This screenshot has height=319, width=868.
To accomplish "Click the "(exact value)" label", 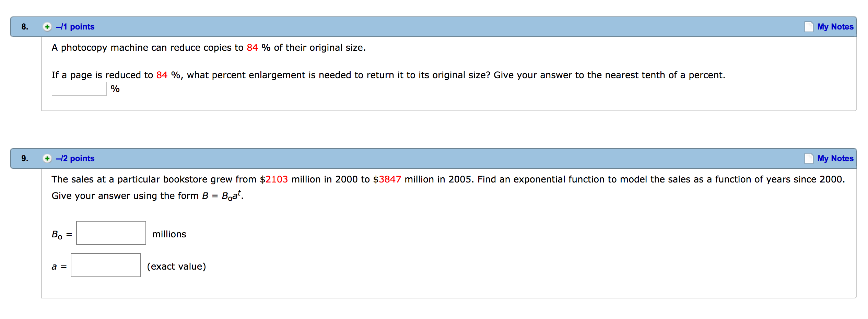I will click(x=176, y=267).
